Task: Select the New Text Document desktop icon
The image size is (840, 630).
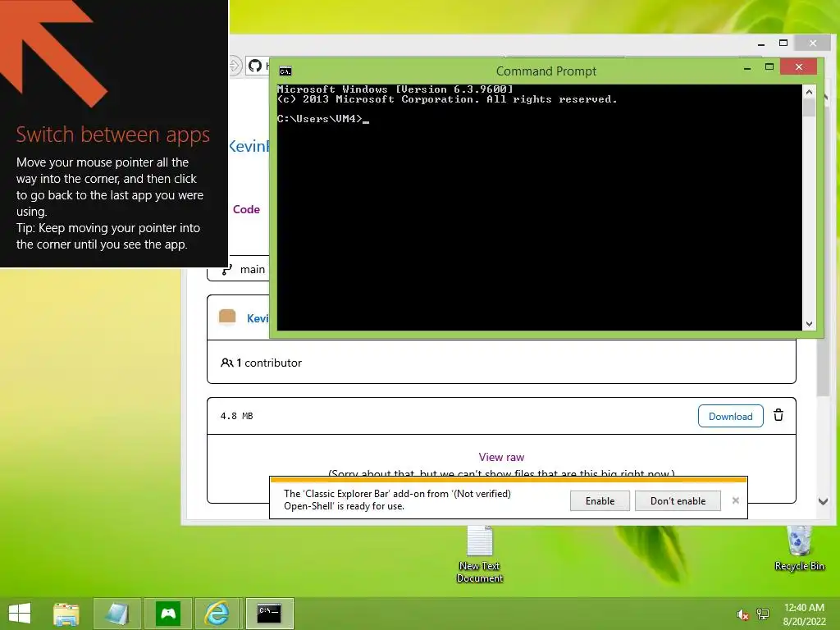Action: coord(479,555)
